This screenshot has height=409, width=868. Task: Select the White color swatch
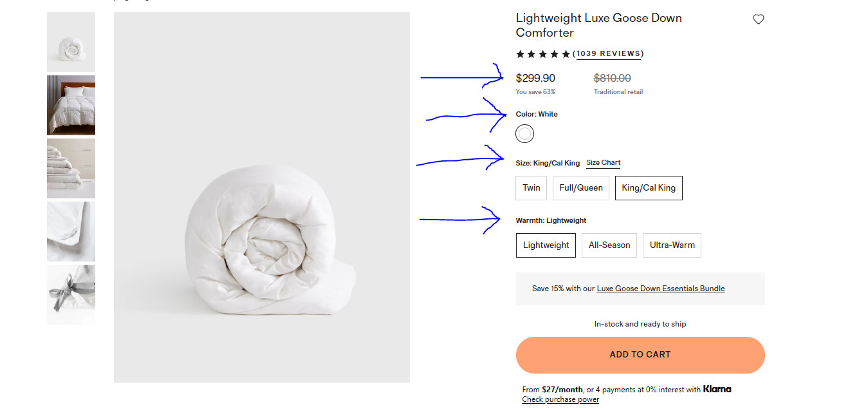tap(524, 133)
